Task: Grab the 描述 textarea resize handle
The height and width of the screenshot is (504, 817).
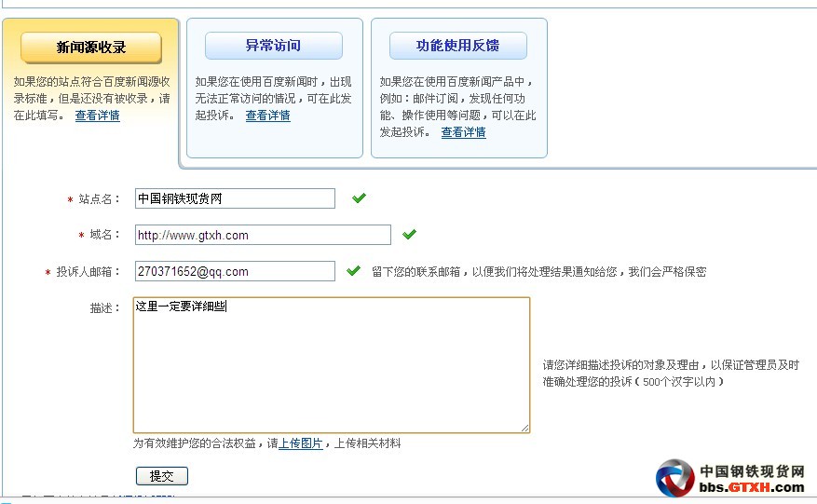Action: pos(524,428)
